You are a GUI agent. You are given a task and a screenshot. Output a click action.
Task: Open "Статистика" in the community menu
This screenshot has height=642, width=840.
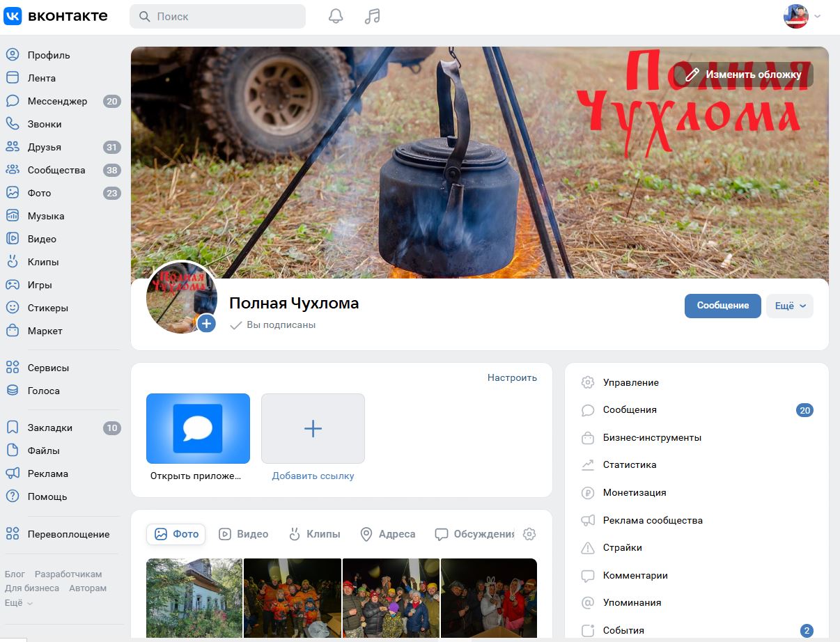point(630,464)
